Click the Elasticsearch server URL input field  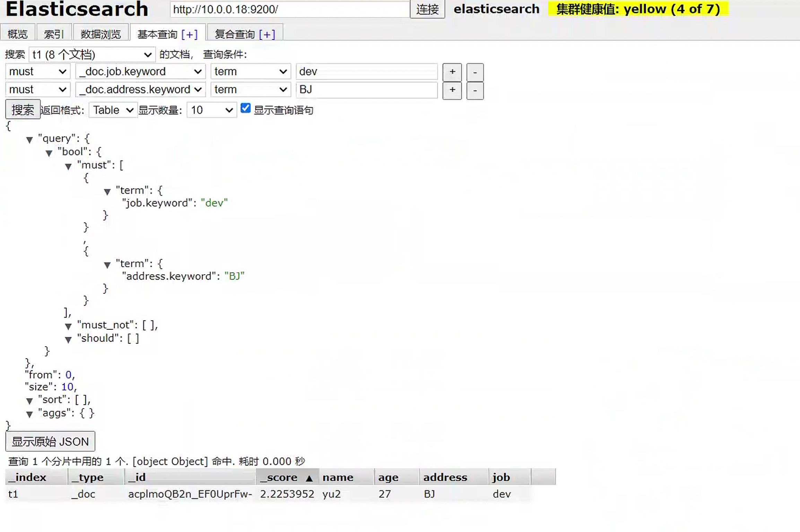point(289,9)
